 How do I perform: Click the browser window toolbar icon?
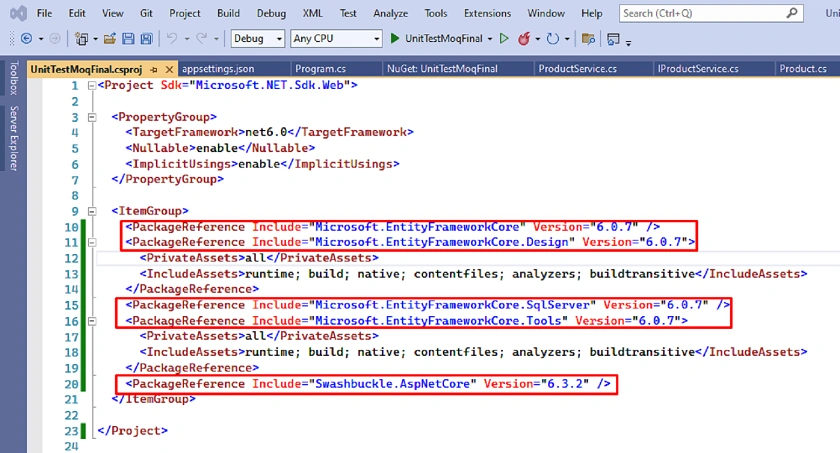point(613,39)
